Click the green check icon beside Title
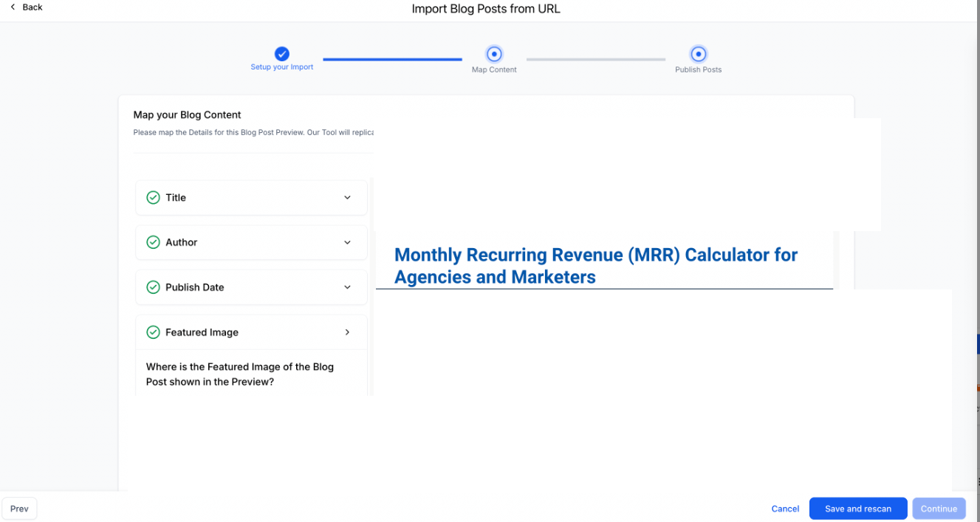 point(153,198)
